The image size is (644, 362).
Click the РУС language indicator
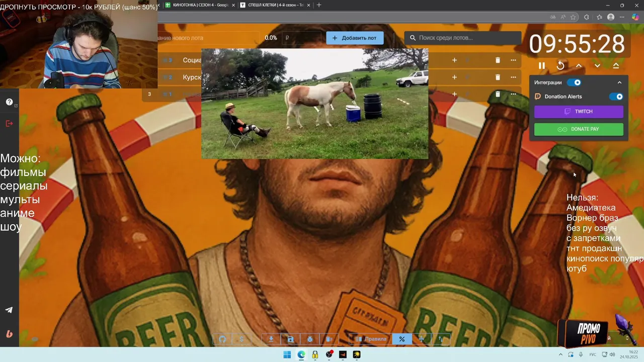click(x=593, y=354)
